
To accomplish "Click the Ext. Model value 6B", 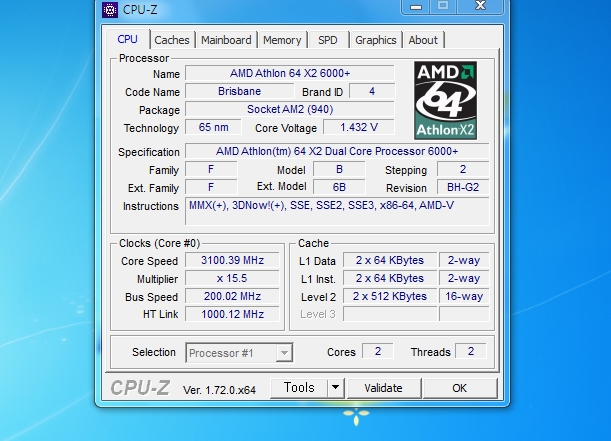I will point(339,187).
